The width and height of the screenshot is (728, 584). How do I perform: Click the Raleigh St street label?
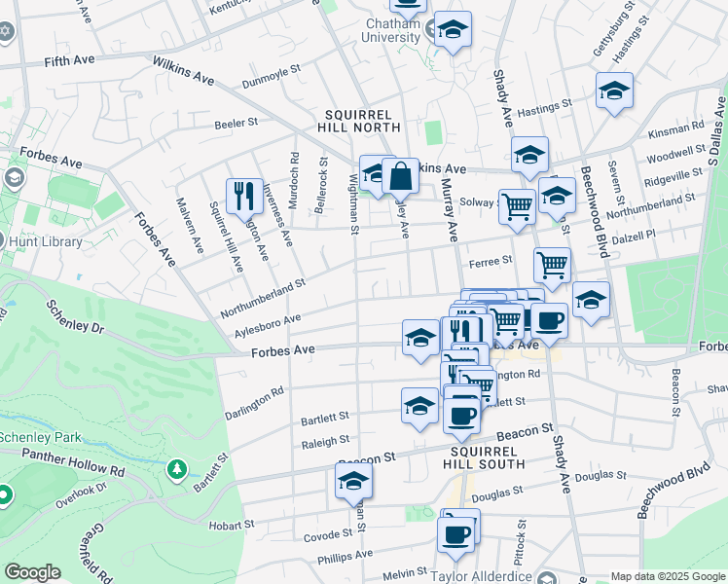(325, 442)
